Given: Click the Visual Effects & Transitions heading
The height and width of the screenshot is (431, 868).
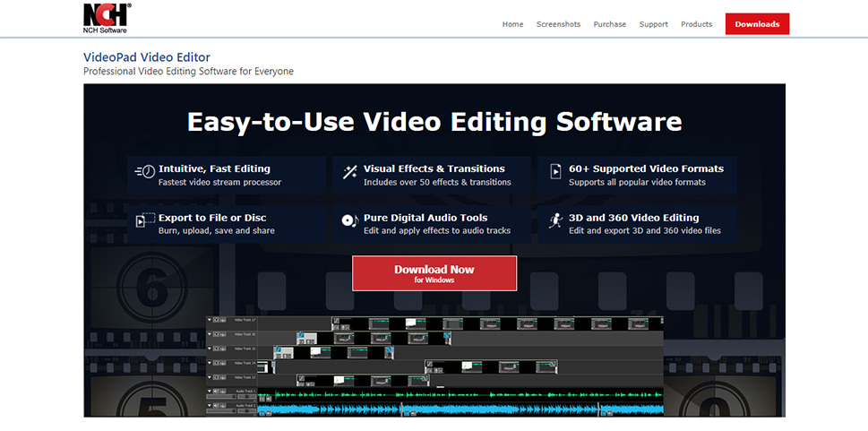Looking at the screenshot, I should point(434,168).
